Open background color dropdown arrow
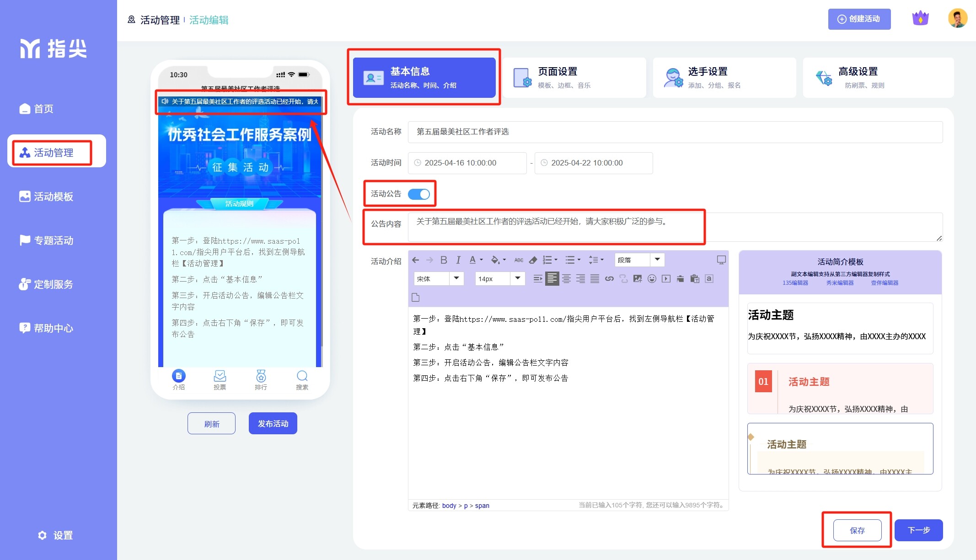This screenshot has height=560, width=976. click(504, 260)
